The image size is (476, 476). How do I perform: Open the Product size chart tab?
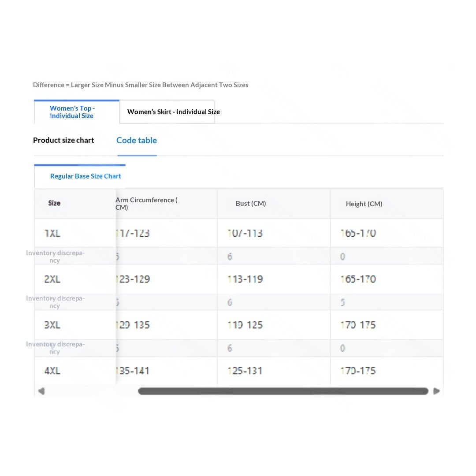click(x=63, y=140)
